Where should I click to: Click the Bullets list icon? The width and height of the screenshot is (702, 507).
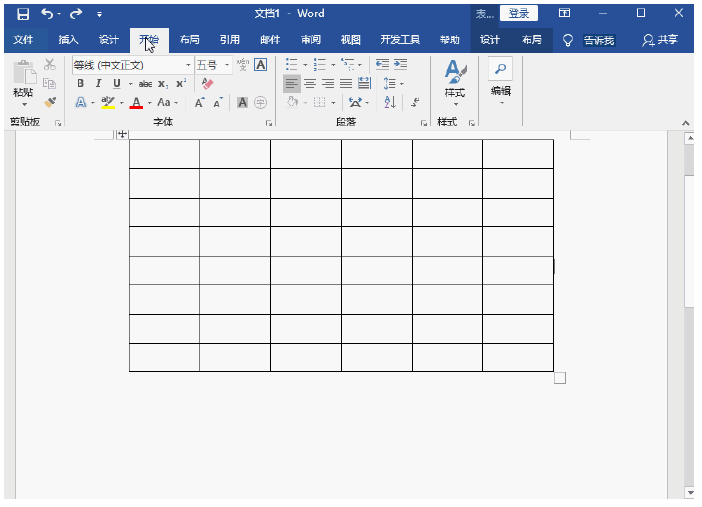click(x=291, y=64)
